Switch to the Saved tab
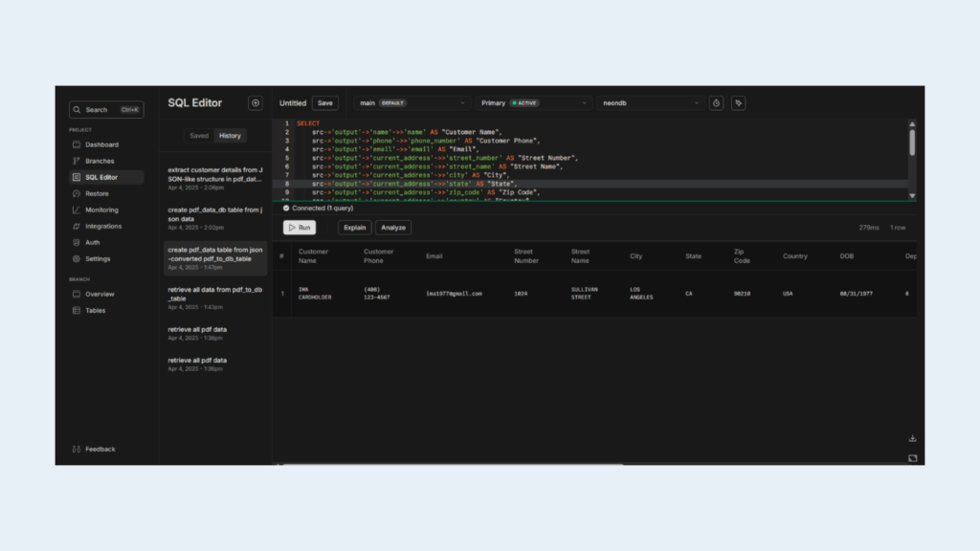This screenshot has width=980, height=551. tap(199, 136)
